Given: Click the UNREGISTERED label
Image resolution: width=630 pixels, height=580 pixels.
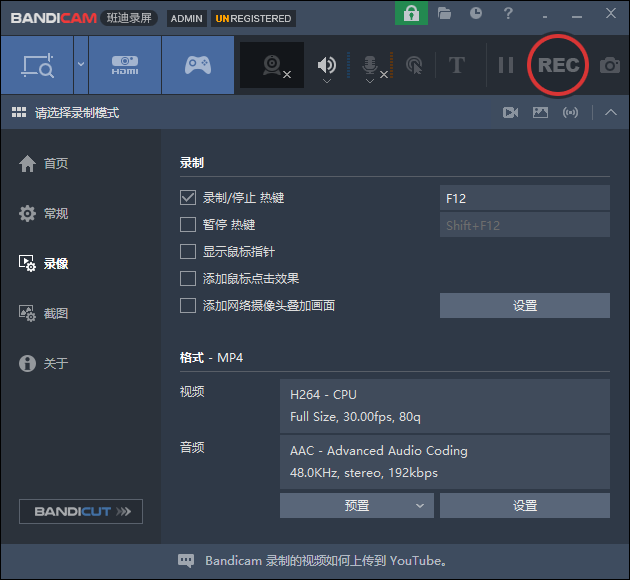Looking at the screenshot, I should [x=253, y=18].
